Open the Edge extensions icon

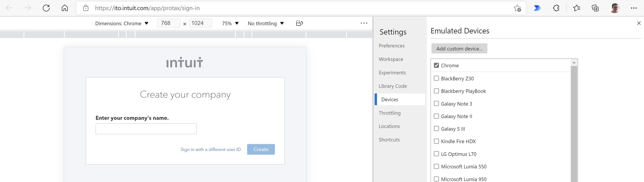coord(556,8)
